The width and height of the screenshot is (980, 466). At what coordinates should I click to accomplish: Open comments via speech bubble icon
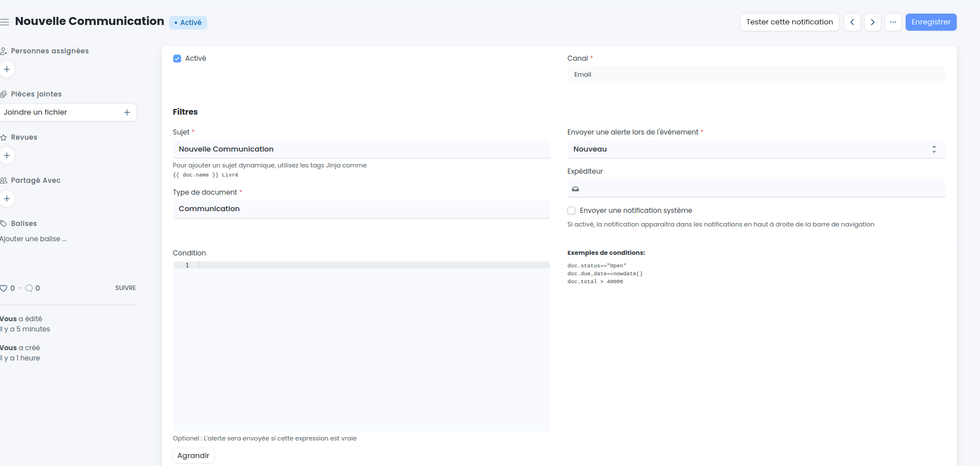point(29,288)
